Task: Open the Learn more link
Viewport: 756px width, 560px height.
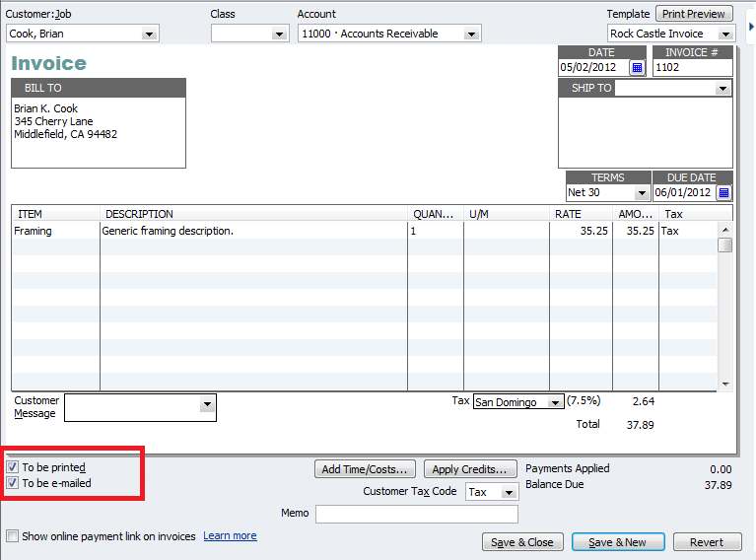Action: pos(230,536)
